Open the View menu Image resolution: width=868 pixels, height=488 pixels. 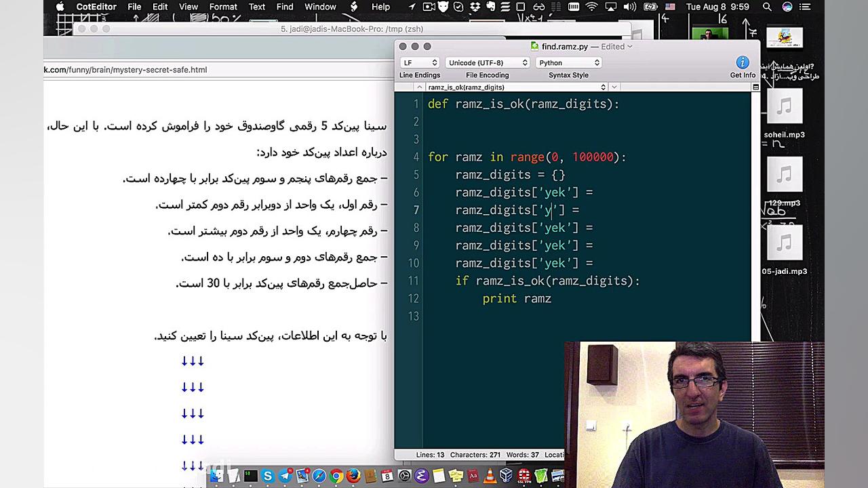(189, 7)
